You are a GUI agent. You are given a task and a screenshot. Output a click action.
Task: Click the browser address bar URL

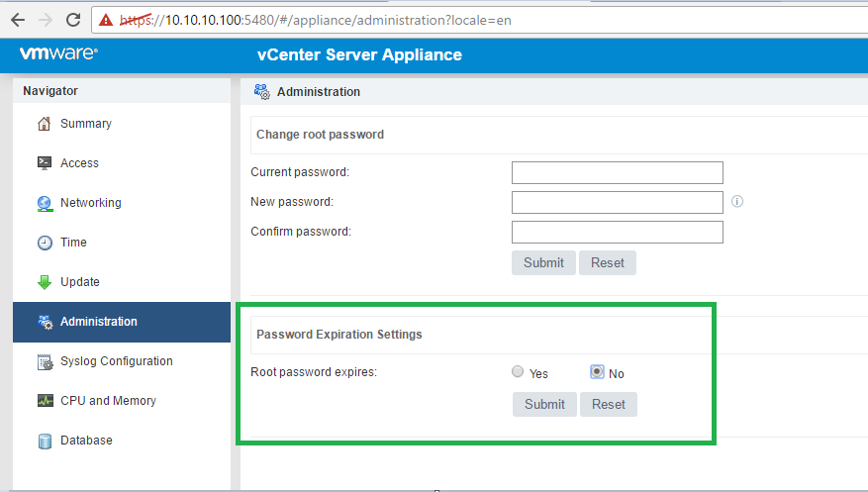click(x=316, y=21)
